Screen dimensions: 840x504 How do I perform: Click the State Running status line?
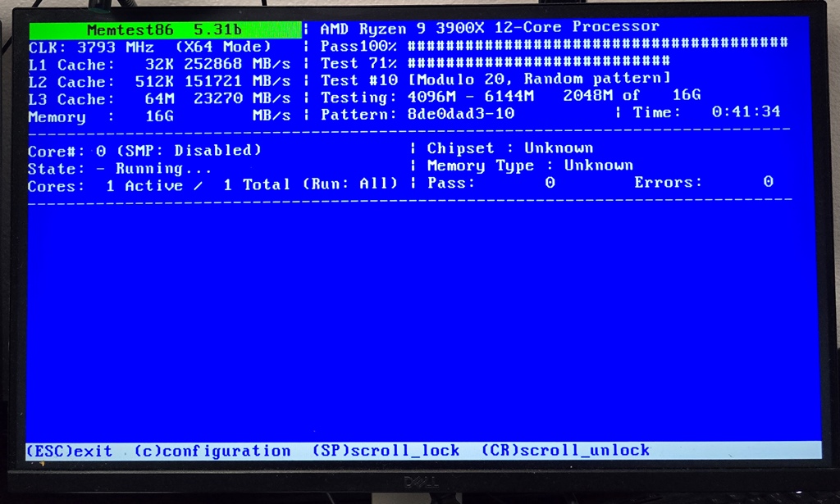pyautogui.click(x=119, y=169)
